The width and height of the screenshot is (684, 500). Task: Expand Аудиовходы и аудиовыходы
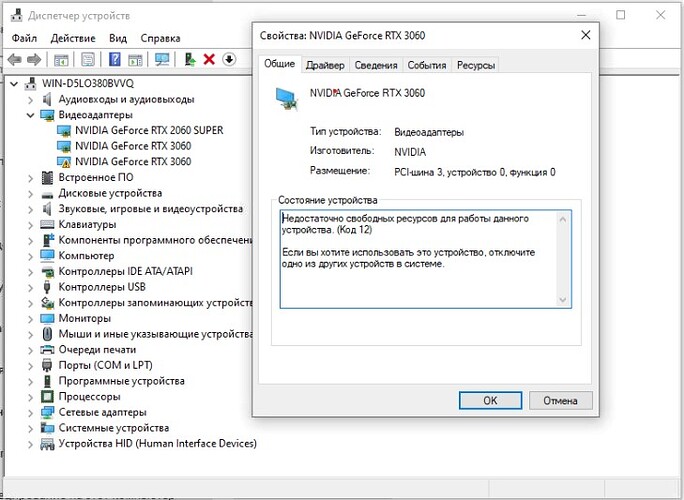[30, 100]
